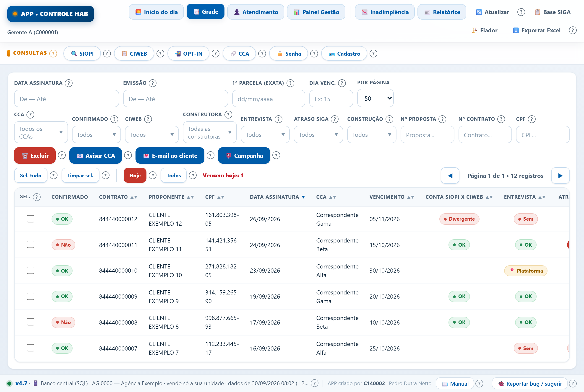584x392 pixels.
Task: Switch to Inadimplência tab
Action: click(x=385, y=12)
